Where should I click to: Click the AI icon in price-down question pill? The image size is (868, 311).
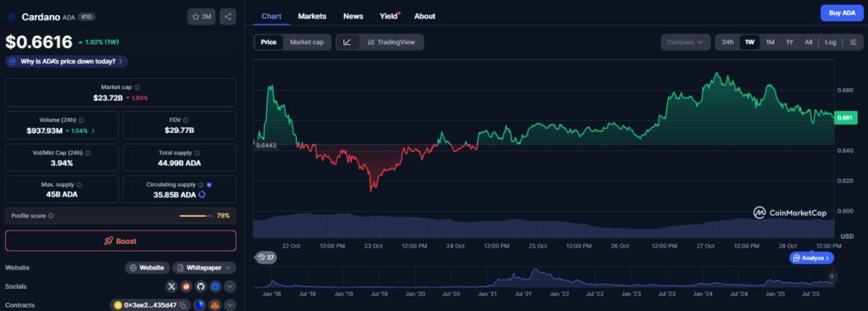coord(13,61)
